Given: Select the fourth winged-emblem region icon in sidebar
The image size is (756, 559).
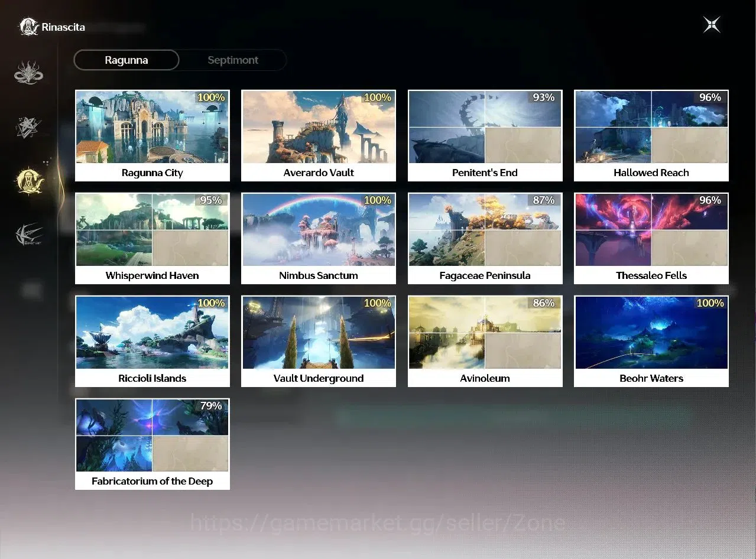Looking at the screenshot, I should (x=28, y=235).
